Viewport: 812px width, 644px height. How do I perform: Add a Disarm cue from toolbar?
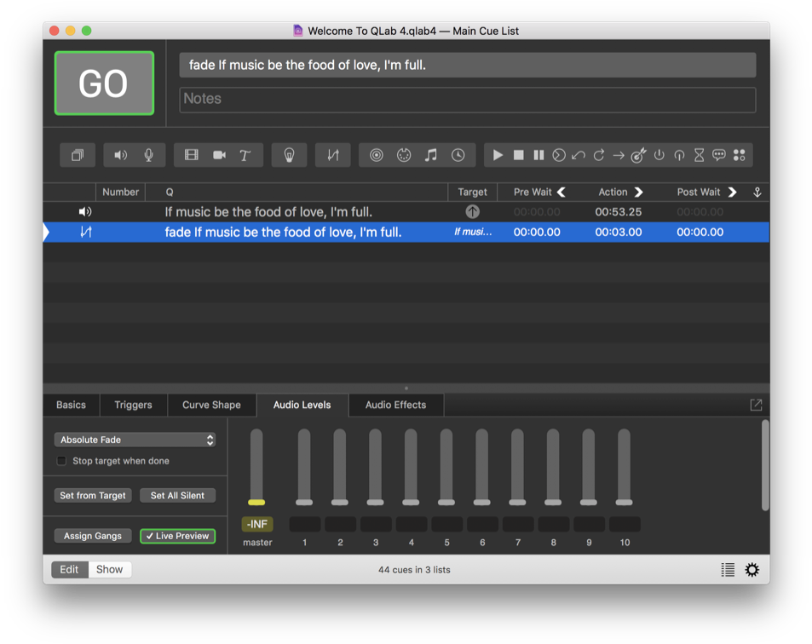tap(679, 155)
